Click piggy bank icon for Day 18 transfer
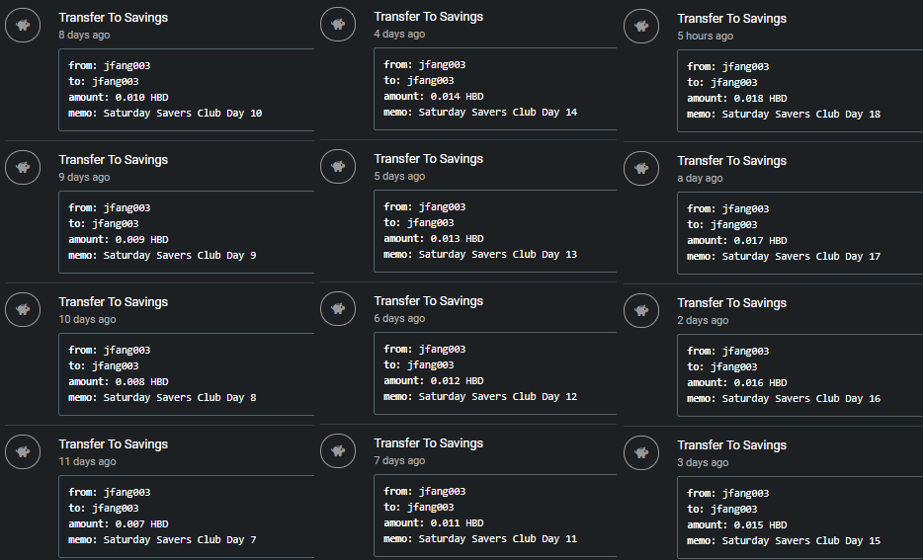 coord(641,26)
